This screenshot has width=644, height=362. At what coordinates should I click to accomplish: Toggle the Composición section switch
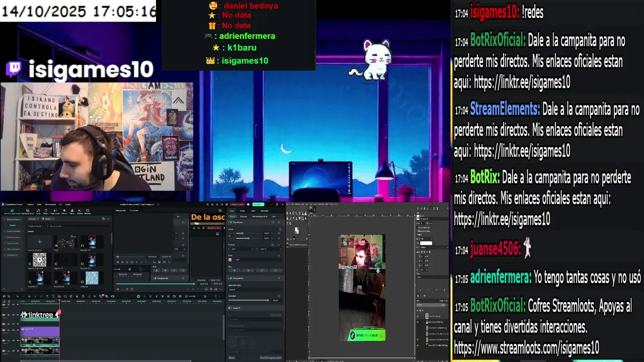[230, 278]
